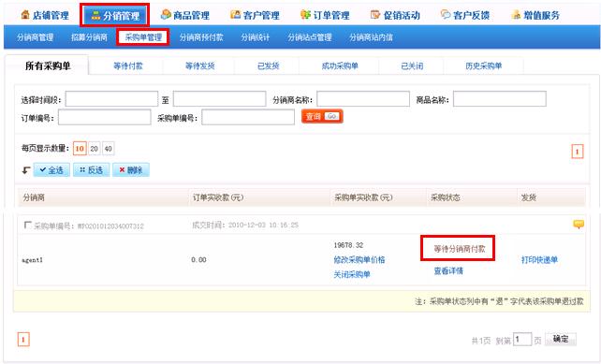This screenshot has height=364, width=601.
Task: Open the 客户管理 main menu
Action: click(255, 15)
